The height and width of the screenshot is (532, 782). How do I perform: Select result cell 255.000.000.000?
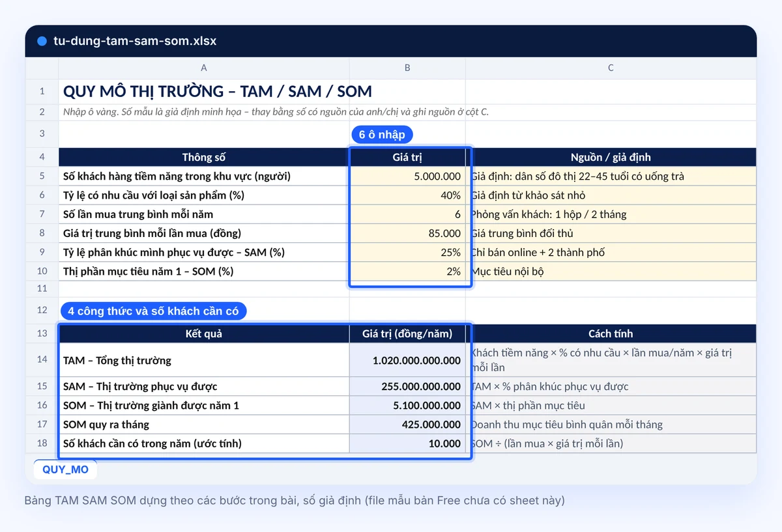coord(407,386)
